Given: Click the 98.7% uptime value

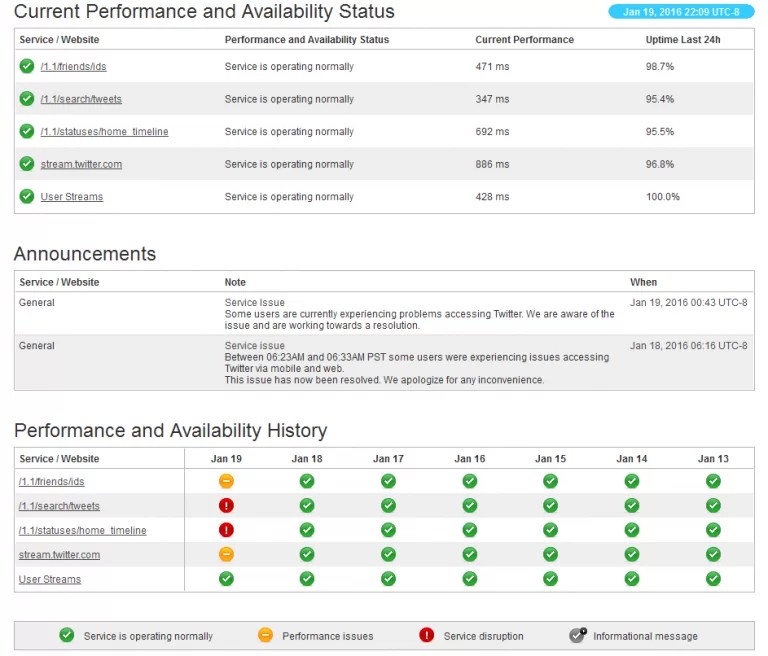Looking at the screenshot, I should tap(660, 67).
